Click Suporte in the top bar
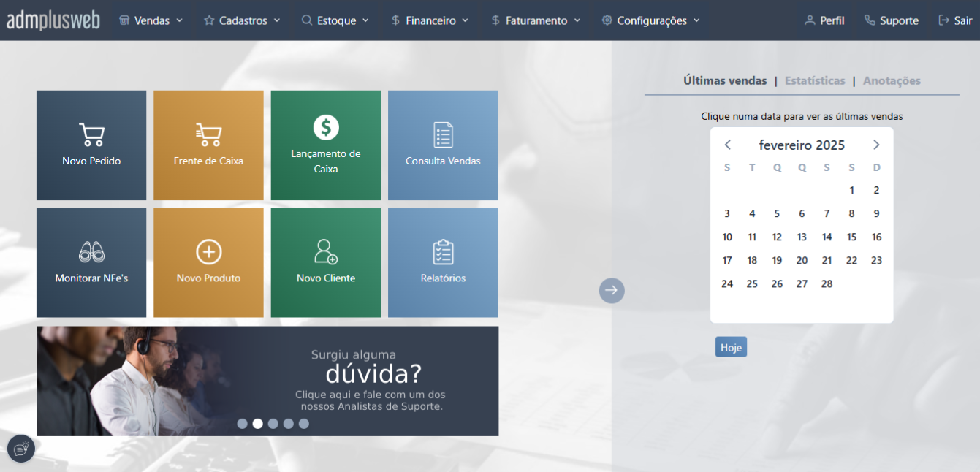The height and width of the screenshot is (472, 980). coord(891,20)
